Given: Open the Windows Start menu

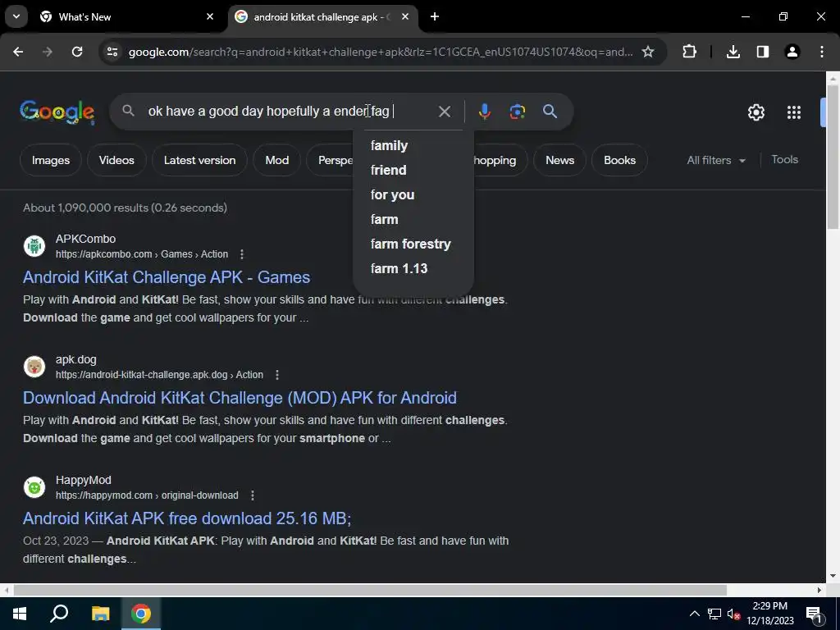Looking at the screenshot, I should pyautogui.click(x=20, y=614).
